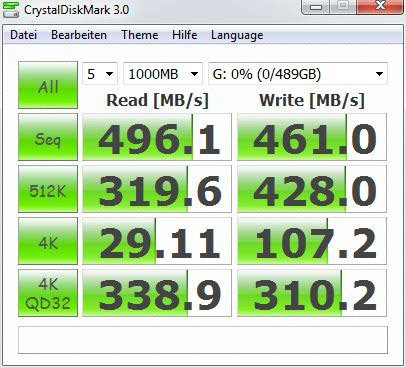Start the Seq sequential test
Viewport: 406px width, 368px height.
point(48,137)
